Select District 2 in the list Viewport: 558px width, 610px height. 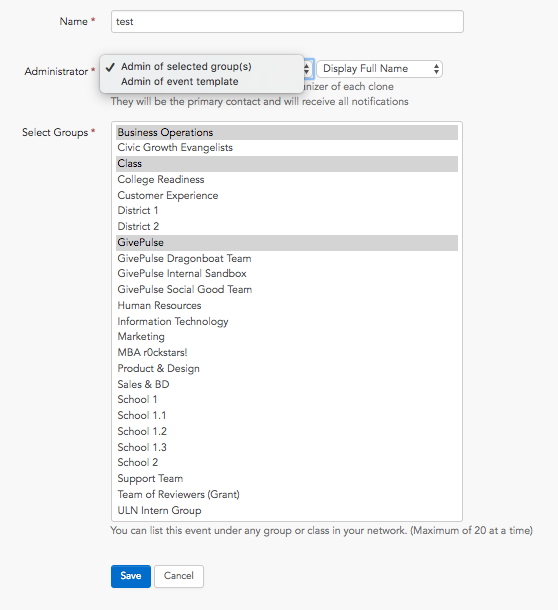(x=287, y=227)
